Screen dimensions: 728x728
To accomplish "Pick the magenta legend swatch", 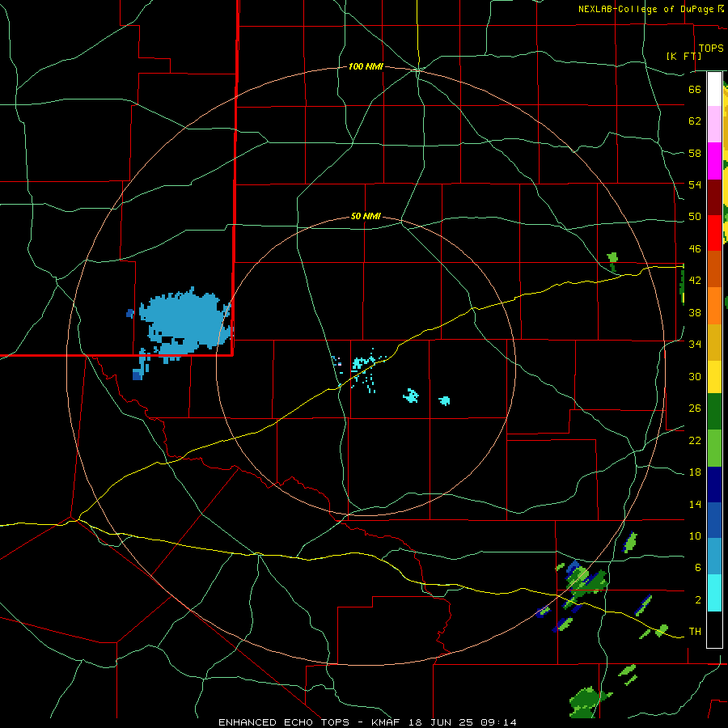I will tap(714, 161).
